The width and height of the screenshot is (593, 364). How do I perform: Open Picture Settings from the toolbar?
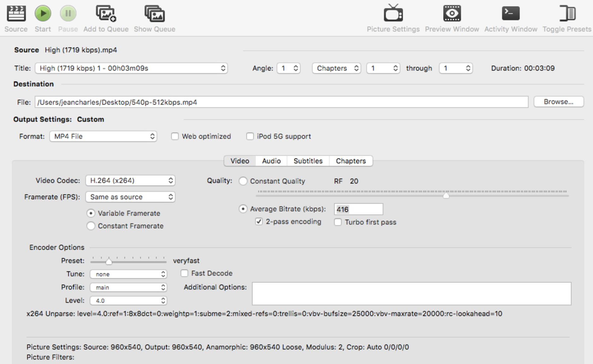[393, 14]
